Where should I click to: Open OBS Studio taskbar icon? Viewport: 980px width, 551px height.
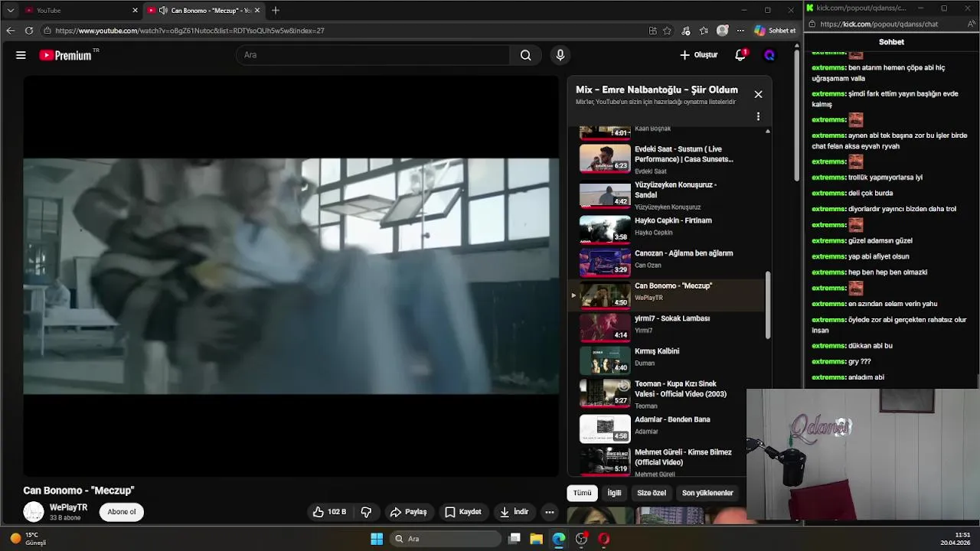coord(581,539)
